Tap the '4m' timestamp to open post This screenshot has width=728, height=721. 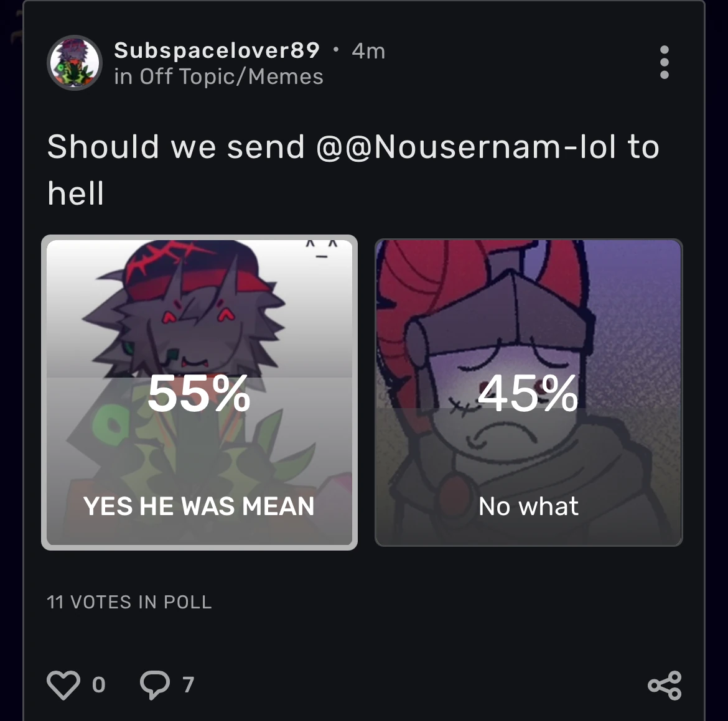pyautogui.click(x=369, y=50)
